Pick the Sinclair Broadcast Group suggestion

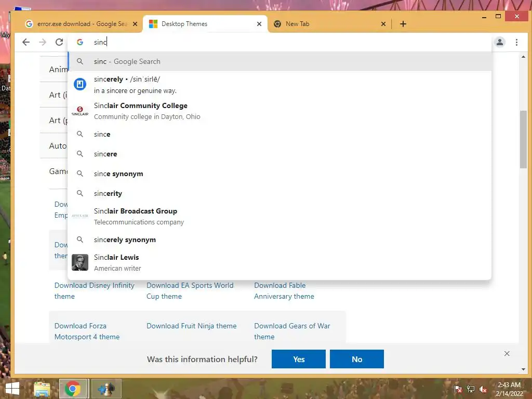pyautogui.click(x=280, y=217)
